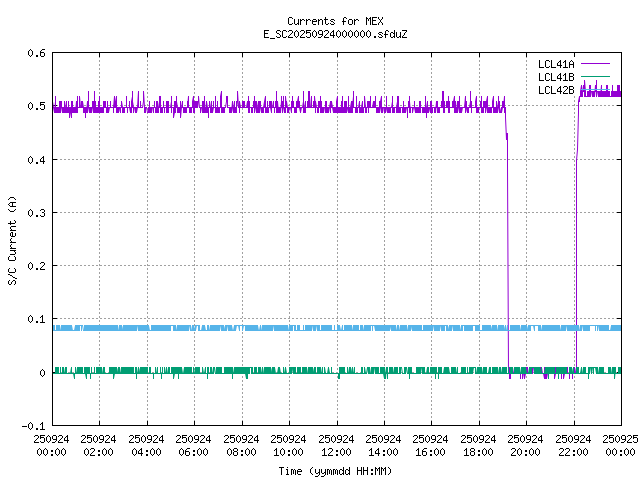
Task: Click the purple trace's rise after 22:00
Action: point(576,250)
